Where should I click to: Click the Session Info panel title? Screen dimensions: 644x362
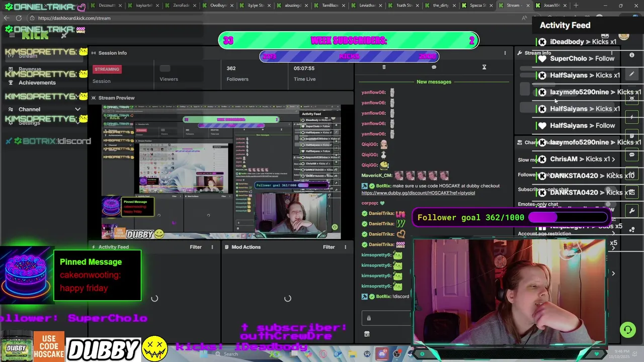pos(113,53)
